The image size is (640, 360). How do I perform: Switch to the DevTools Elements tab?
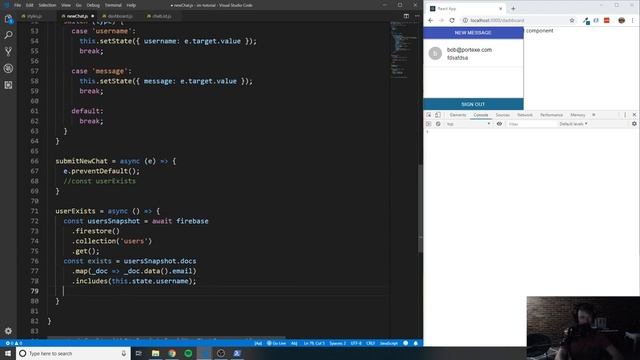pyautogui.click(x=458, y=115)
